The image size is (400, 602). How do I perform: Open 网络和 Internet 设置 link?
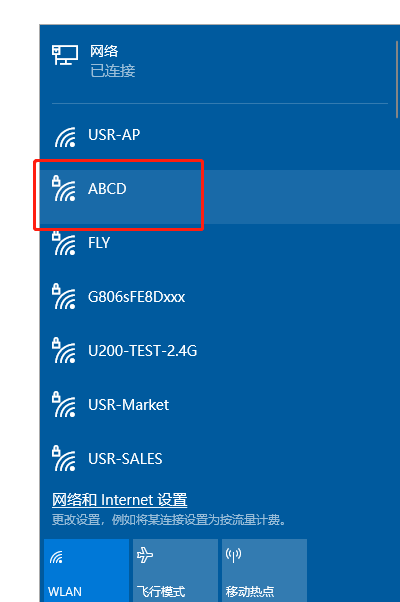click(x=119, y=499)
